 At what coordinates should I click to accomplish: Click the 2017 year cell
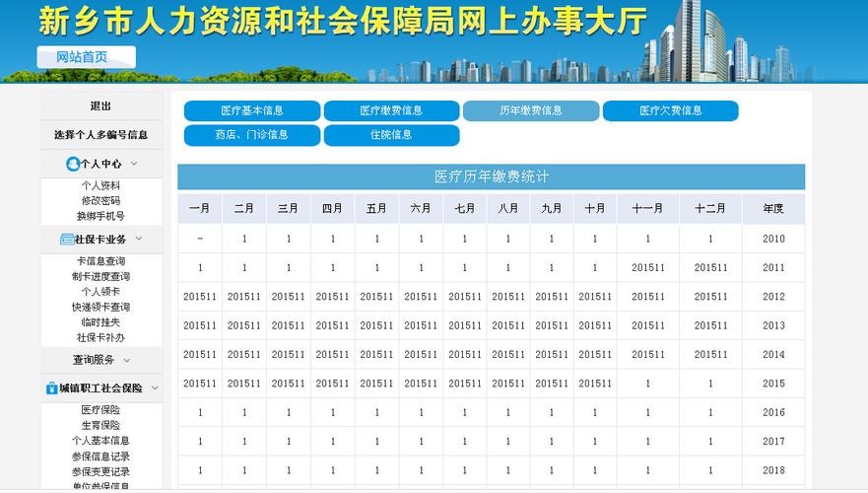coord(773,442)
